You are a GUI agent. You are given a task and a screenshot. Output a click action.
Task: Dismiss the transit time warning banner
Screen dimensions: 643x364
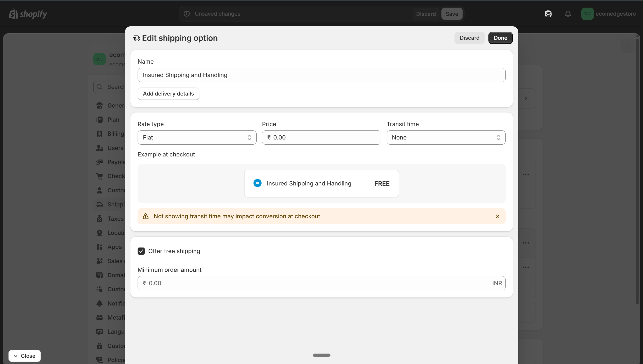click(497, 216)
